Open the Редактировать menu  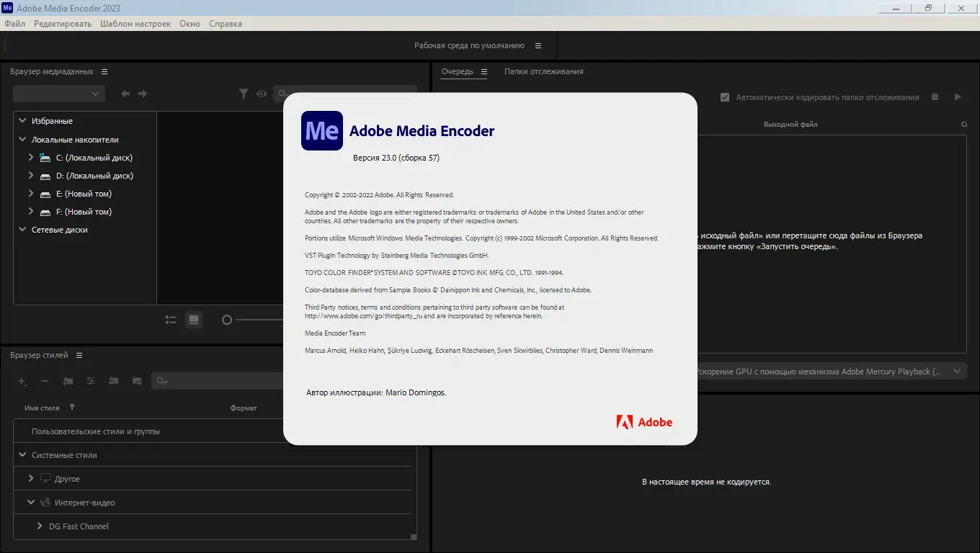click(x=63, y=24)
